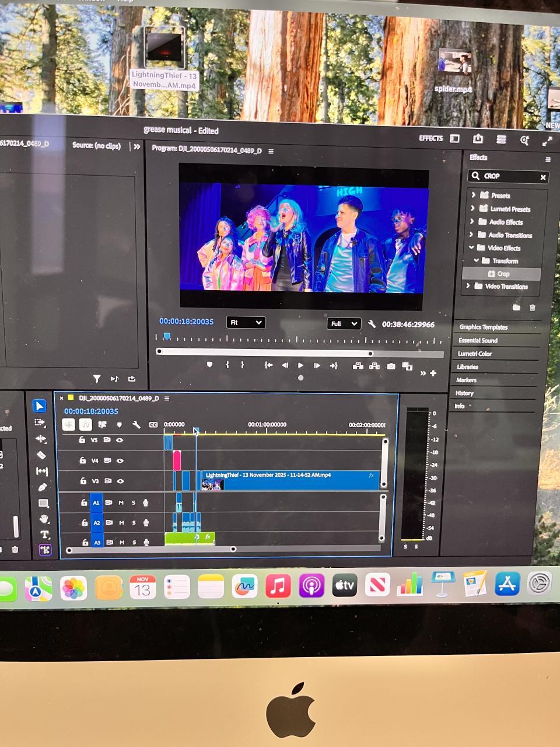The width and height of the screenshot is (560, 747).
Task: Select the Crop effect
Action: click(502, 274)
